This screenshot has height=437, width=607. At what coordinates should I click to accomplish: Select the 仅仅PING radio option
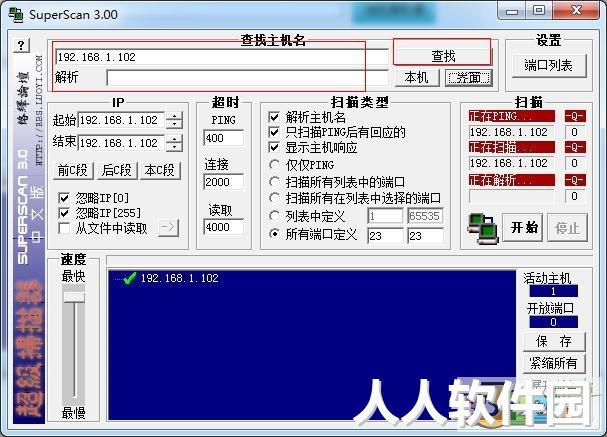[x=274, y=165]
